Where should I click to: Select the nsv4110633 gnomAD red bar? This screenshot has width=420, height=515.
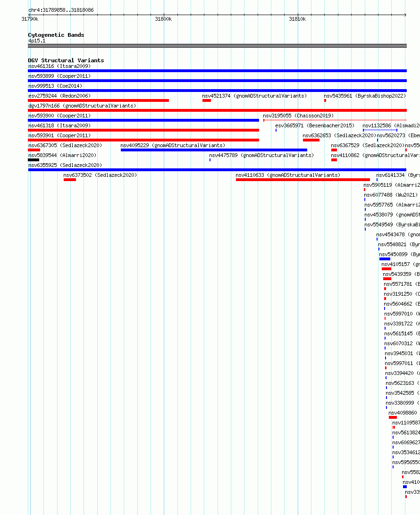pyautogui.click(x=302, y=180)
